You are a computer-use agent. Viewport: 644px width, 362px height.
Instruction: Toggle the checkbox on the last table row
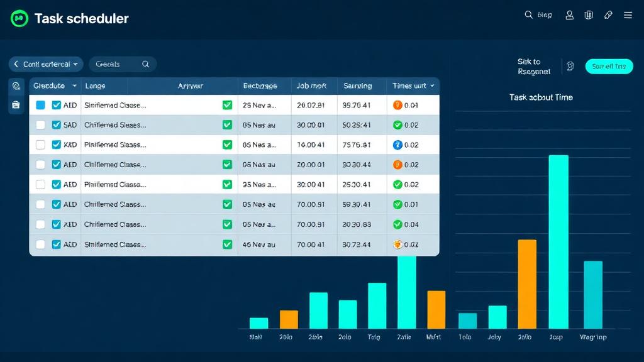point(42,244)
